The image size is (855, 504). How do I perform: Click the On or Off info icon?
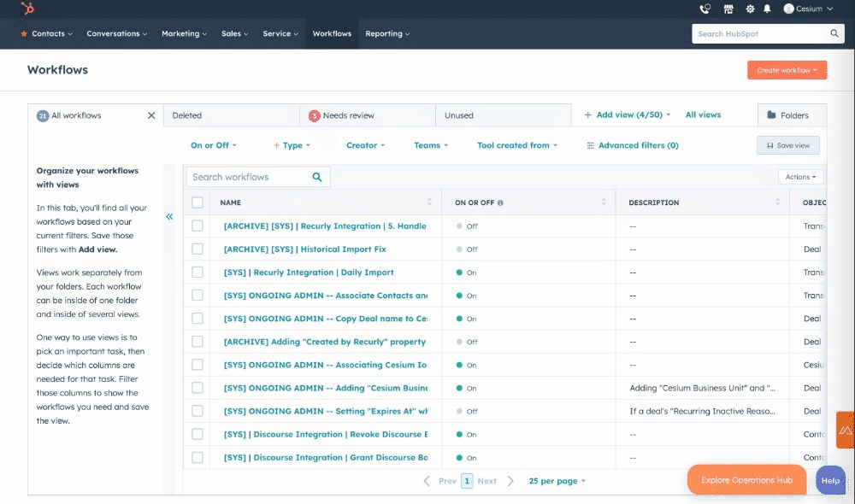click(x=500, y=202)
